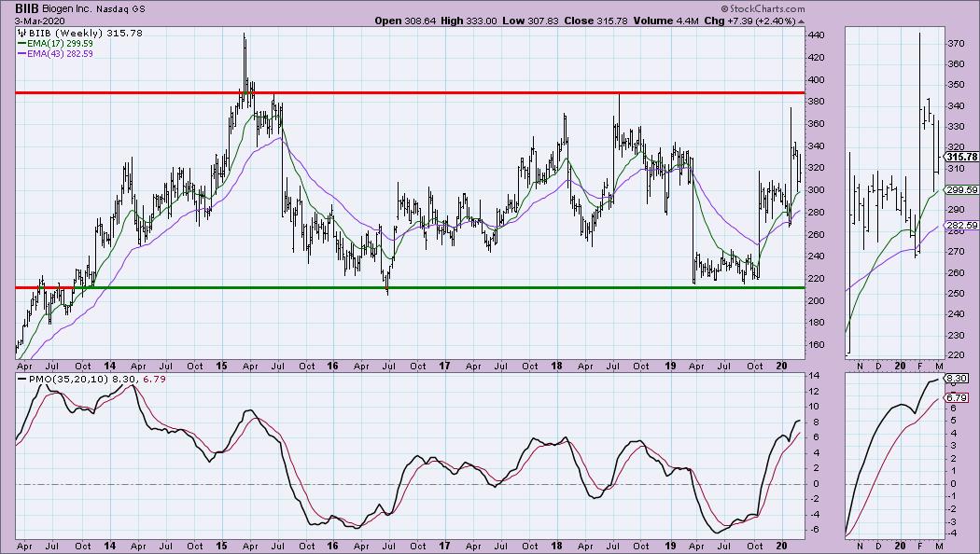The width and height of the screenshot is (980, 554).
Task: Click the 315.78 price tag on the right axis
Action: (962, 158)
